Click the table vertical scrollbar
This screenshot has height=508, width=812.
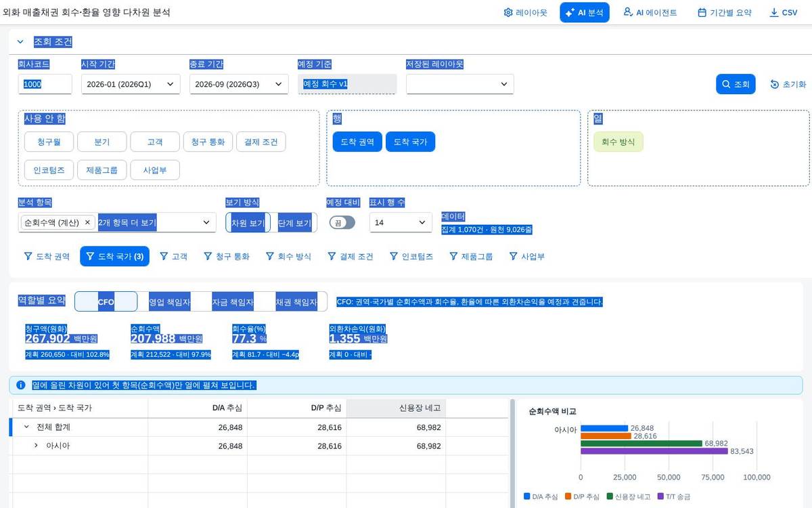[x=512, y=453]
